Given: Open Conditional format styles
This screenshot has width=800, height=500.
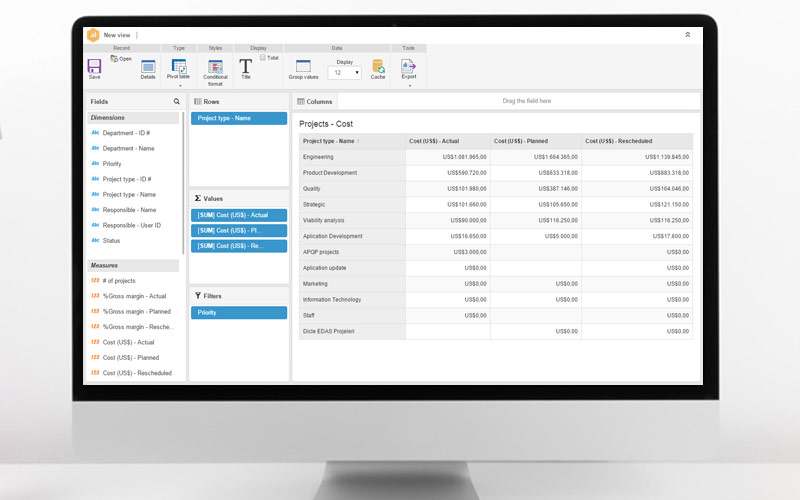Looking at the screenshot, I should point(215,67).
